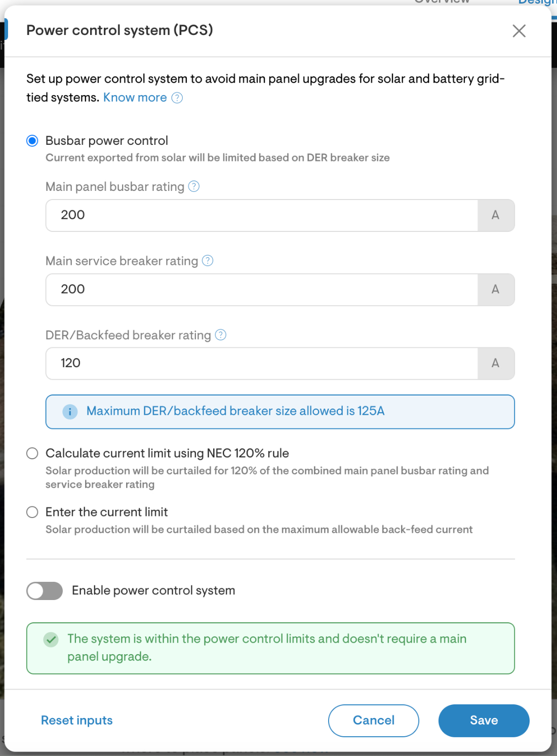
Task: Click Reset inputs
Action: point(76,720)
